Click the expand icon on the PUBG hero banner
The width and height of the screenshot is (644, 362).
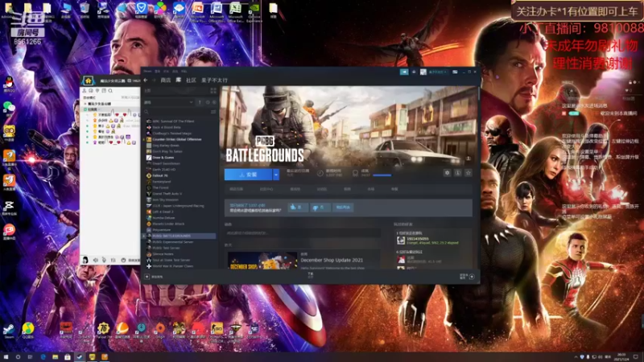pyautogui.click(x=469, y=158)
